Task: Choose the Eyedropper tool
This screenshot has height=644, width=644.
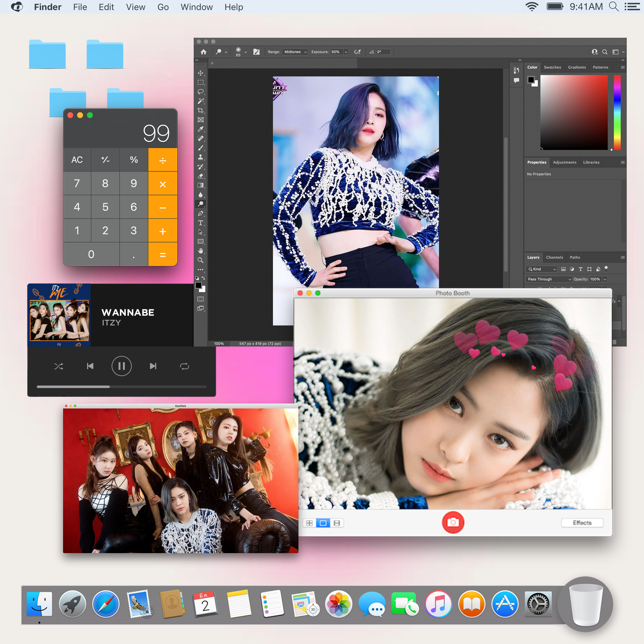Action: pos(200,129)
